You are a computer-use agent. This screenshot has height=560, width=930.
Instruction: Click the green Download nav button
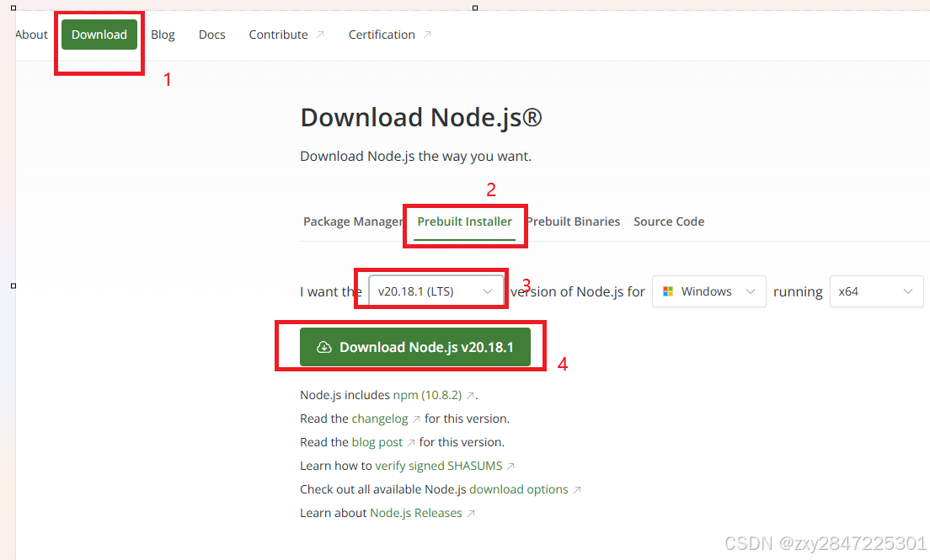99,35
